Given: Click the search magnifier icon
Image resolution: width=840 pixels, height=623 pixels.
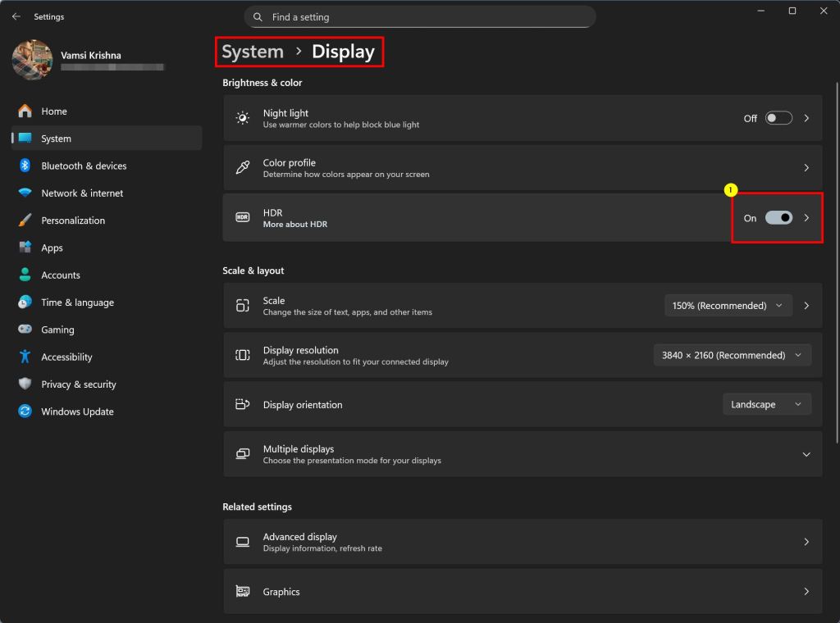Looking at the screenshot, I should [258, 17].
